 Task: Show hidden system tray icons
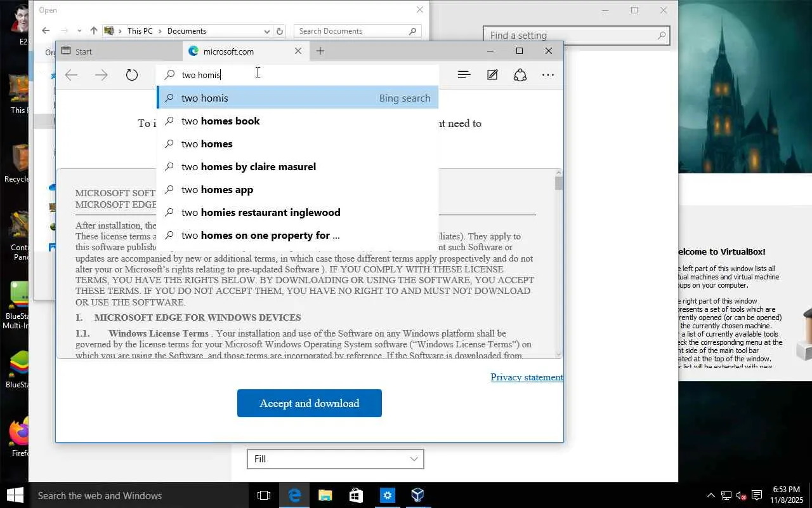[710, 495]
